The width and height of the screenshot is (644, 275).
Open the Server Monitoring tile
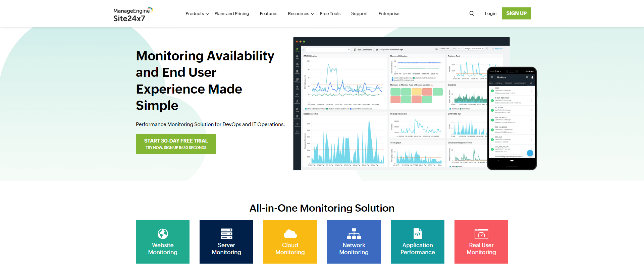[x=226, y=242]
